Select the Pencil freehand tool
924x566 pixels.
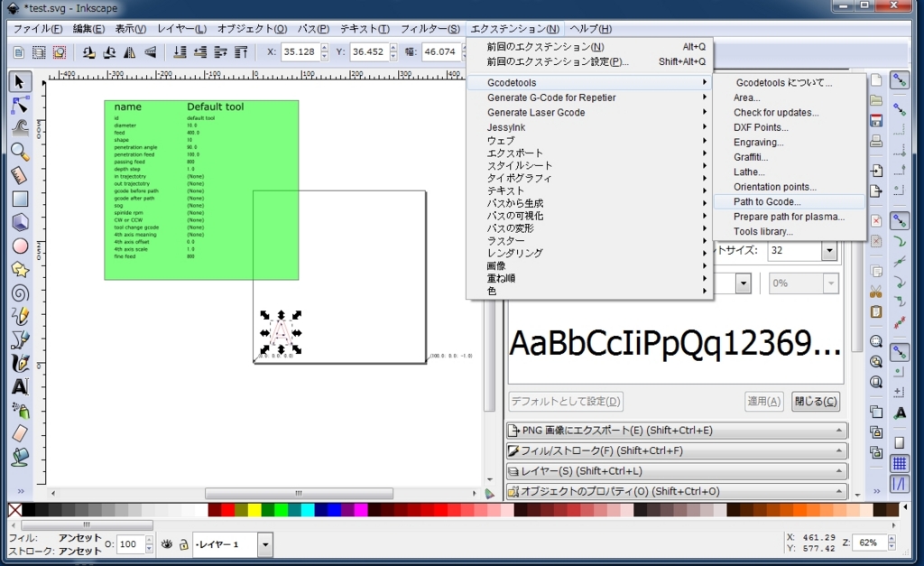[x=20, y=316]
